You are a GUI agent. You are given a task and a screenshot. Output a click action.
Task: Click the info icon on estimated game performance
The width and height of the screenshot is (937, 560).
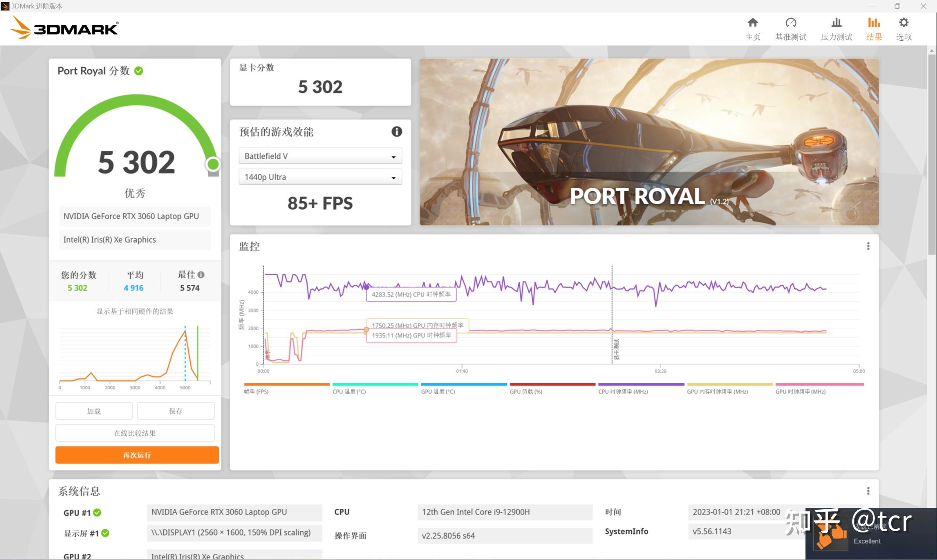396,132
